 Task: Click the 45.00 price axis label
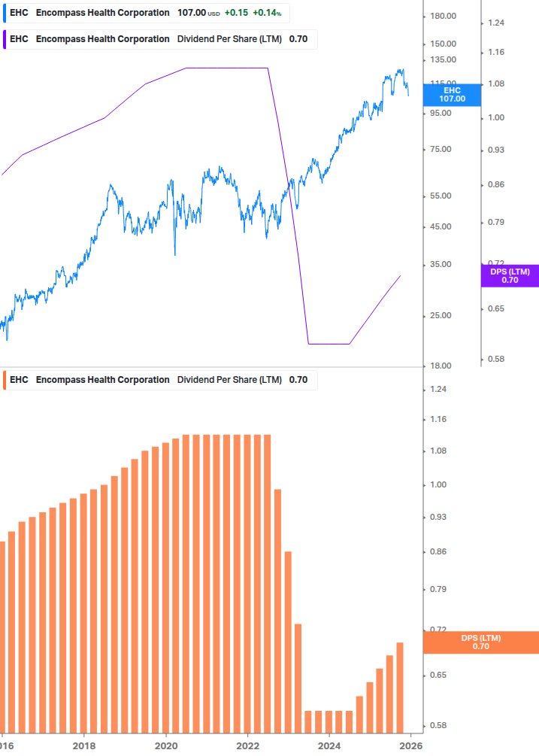(x=441, y=226)
